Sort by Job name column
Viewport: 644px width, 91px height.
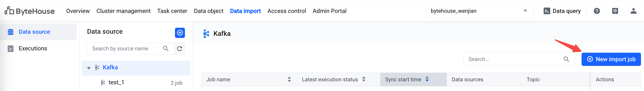[289, 79]
